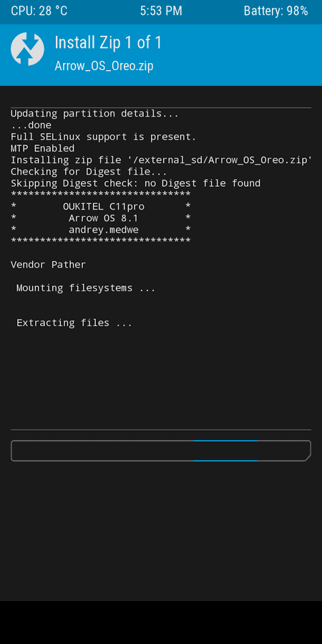This screenshot has height=644, width=322.
Task: Select the 'MTP Enabled' log line
Action: (x=43, y=148)
